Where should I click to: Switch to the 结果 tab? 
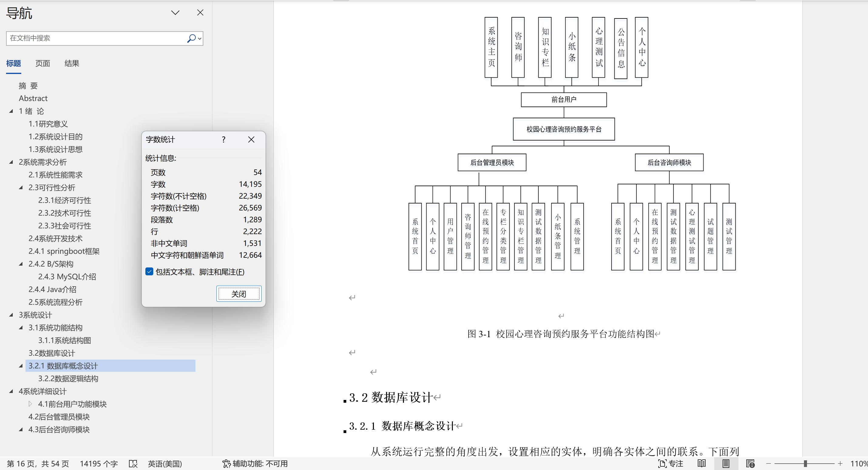pos(72,63)
